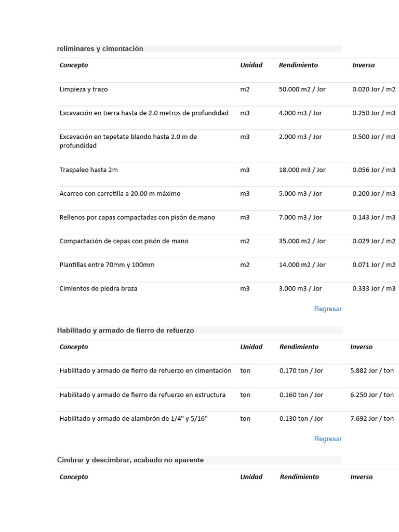399x532 pixels.
Task: Select 'Habilitado y armado de alambrón' row
Action: click(134, 419)
